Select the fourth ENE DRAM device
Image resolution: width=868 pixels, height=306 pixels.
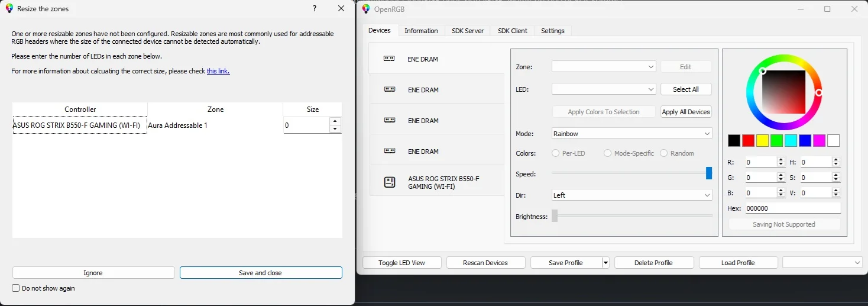coord(436,152)
